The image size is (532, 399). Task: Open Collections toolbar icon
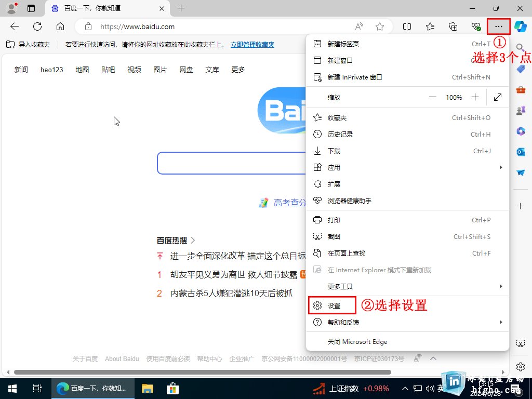[453, 26]
